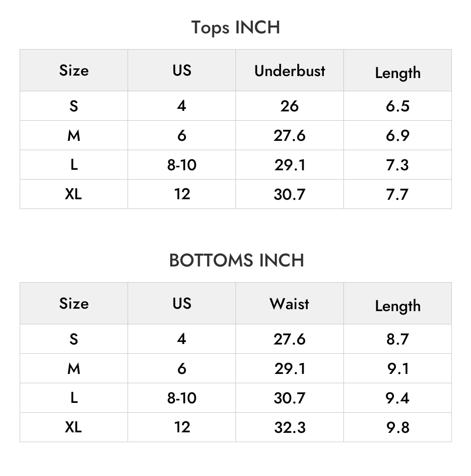The height and width of the screenshot is (476, 471).
Task: Click the Tops table US header
Action: [x=182, y=70]
